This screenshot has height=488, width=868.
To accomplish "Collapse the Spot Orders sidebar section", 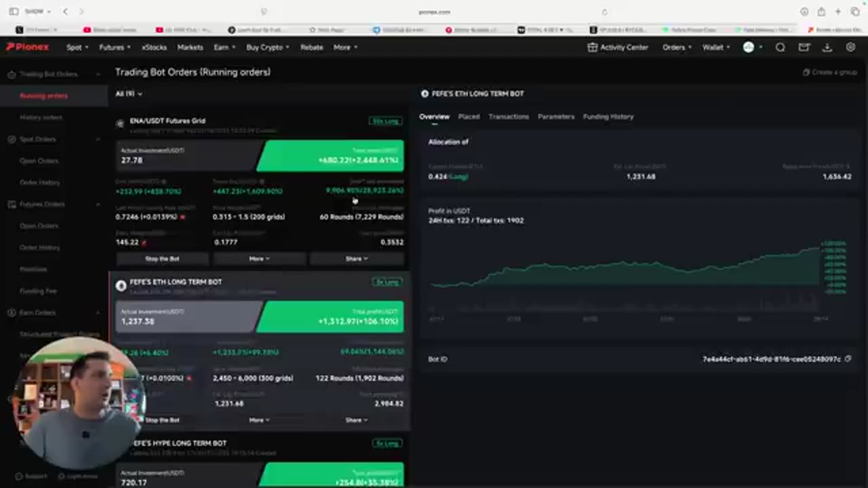I will point(98,139).
